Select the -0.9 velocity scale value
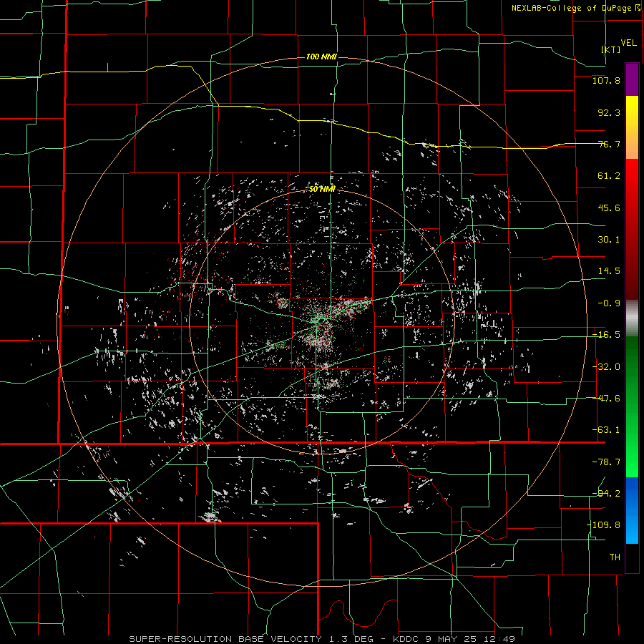Image resolution: width=644 pixels, height=644 pixels. [x=609, y=303]
